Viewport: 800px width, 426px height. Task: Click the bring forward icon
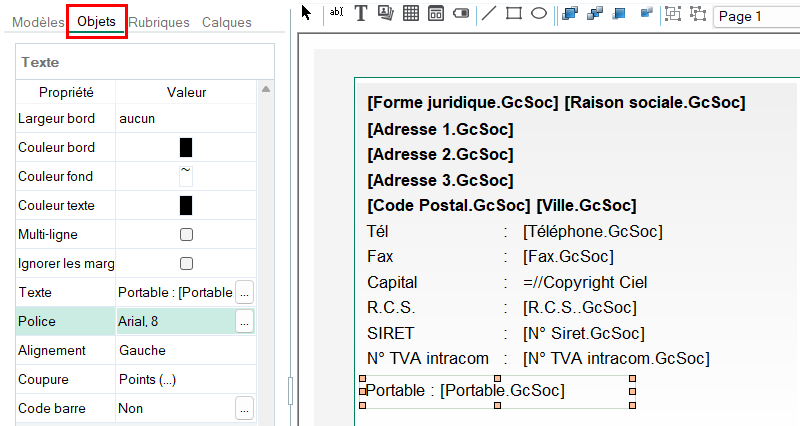point(594,13)
